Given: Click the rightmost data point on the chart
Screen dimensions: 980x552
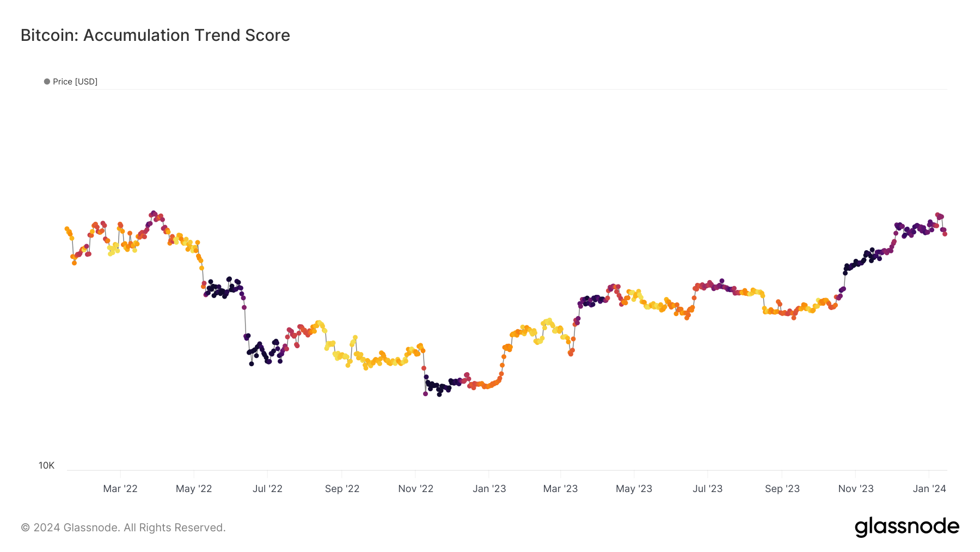Looking at the screenshot, I should [x=945, y=234].
